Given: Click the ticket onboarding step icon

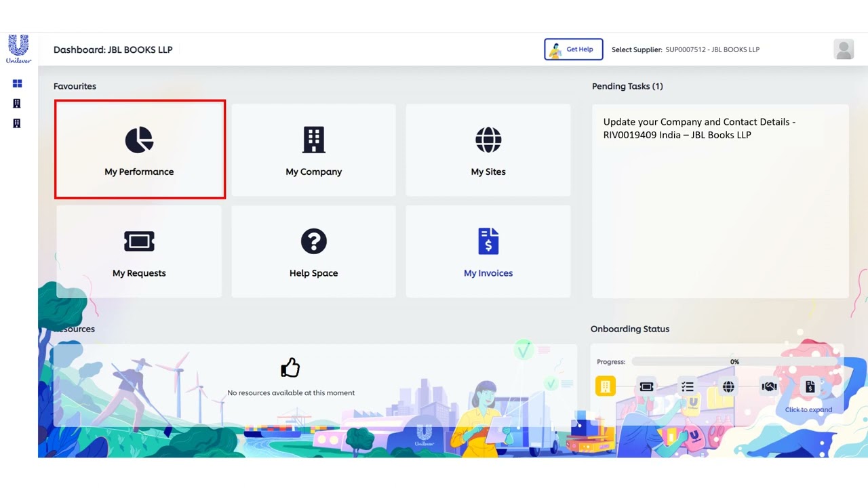Looking at the screenshot, I should click(646, 386).
